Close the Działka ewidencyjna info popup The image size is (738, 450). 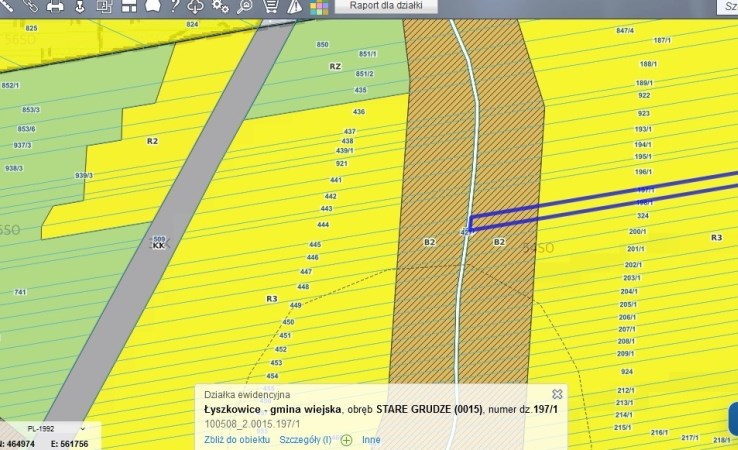[x=557, y=394]
